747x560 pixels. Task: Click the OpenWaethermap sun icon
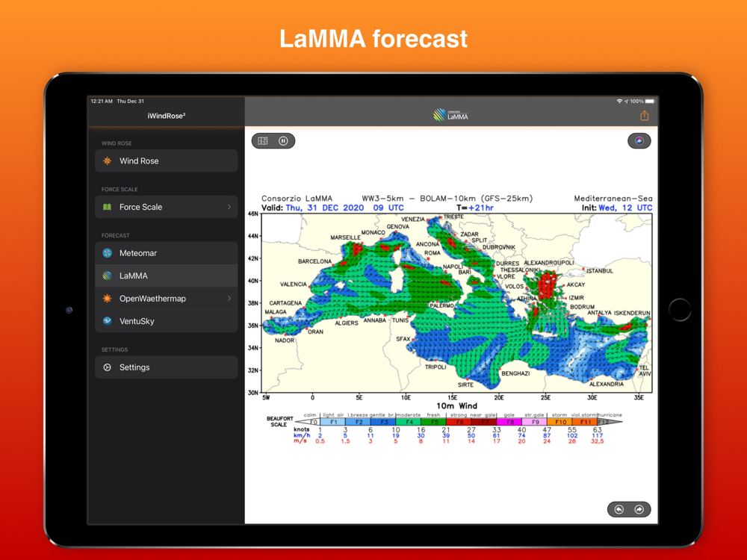point(107,299)
